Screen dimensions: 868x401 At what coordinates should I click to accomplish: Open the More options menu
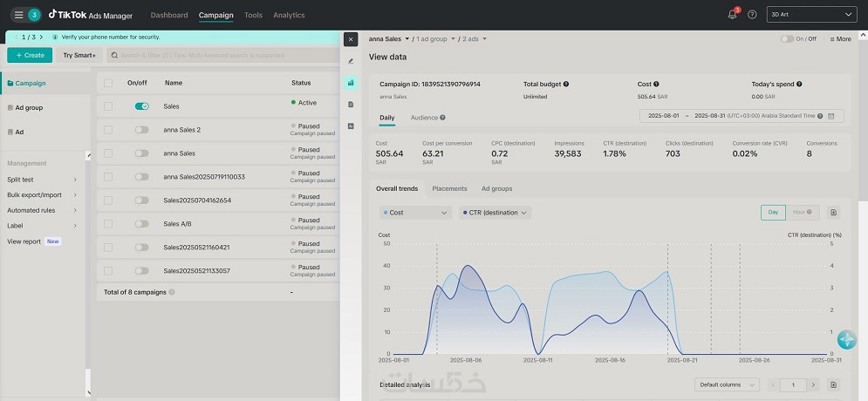[840, 38]
